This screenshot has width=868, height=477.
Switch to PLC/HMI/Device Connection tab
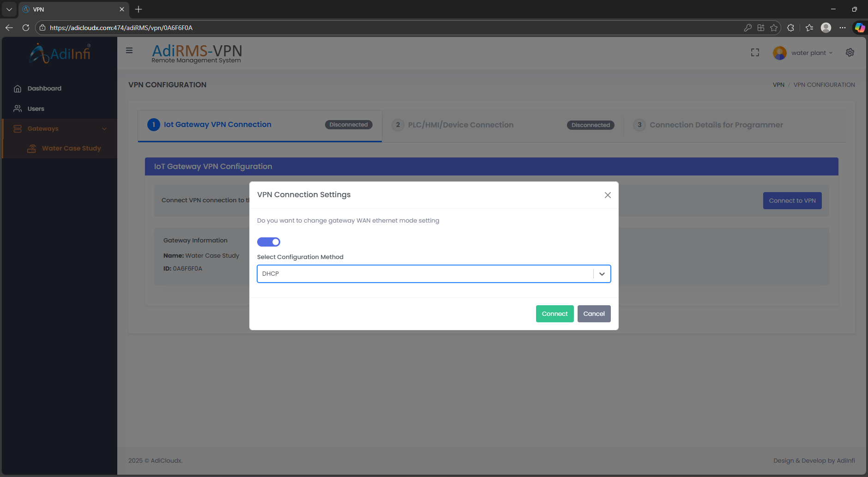(460, 125)
